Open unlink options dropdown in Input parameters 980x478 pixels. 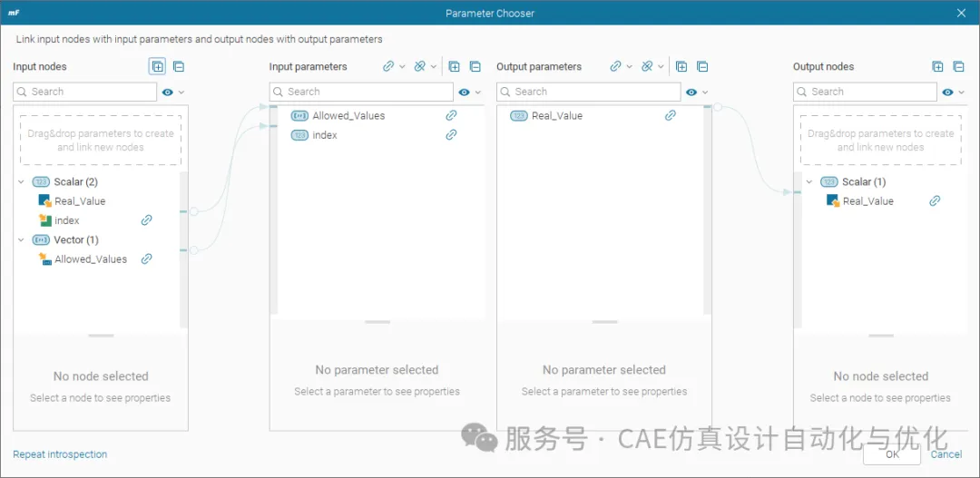point(434,66)
